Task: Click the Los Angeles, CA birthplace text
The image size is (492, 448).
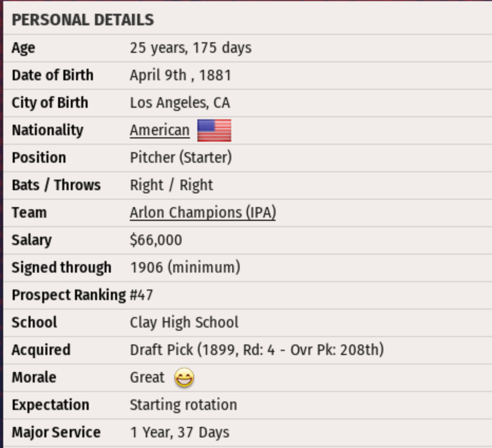Action: [x=179, y=102]
